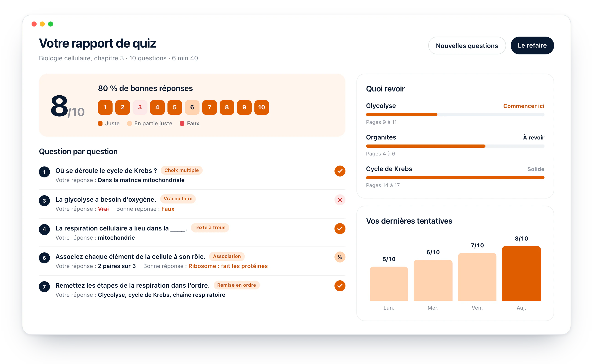This screenshot has height=364, width=593.
Task: Click the Association tag
Action: click(x=227, y=256)
